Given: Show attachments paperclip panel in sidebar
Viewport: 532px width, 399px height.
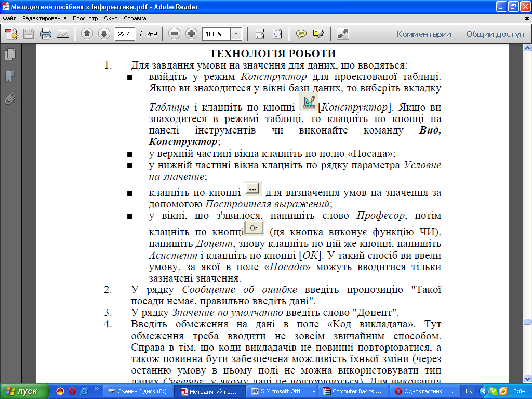Looking at the screenshot, I should 10,99.
